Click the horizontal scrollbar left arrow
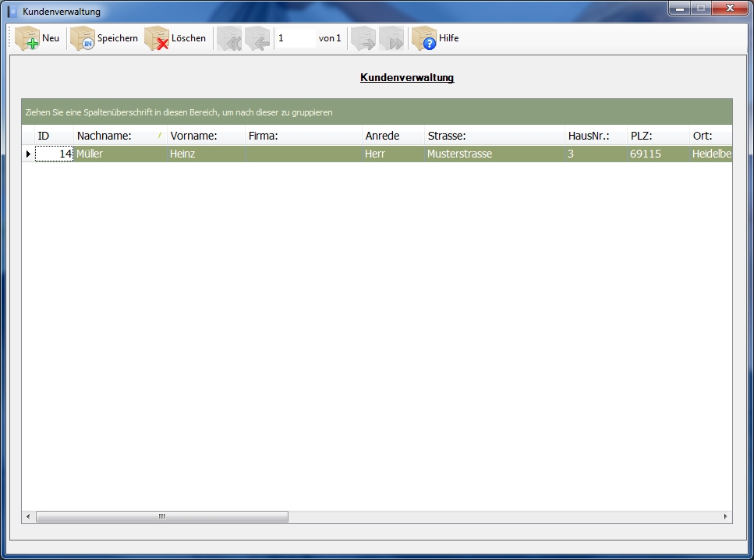Image resolution: width=754 pixels, height=560 pixels. point(28,516)
